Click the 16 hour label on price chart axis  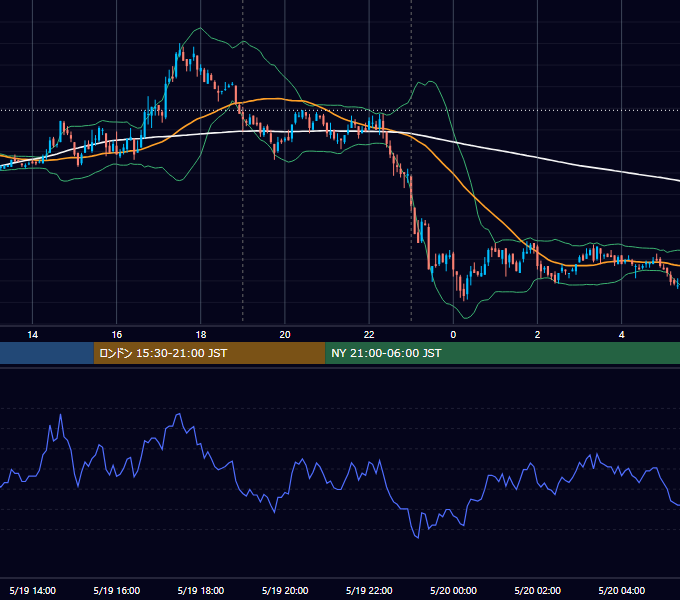117,335
